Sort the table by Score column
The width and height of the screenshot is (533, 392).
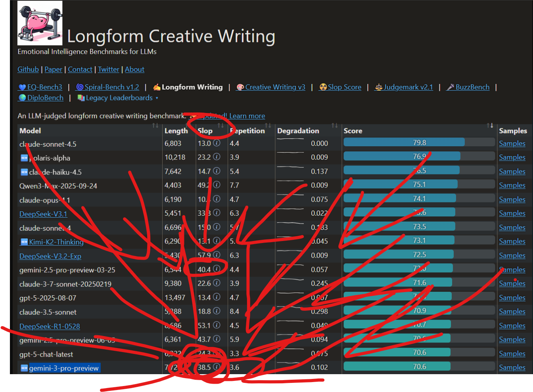490,126
